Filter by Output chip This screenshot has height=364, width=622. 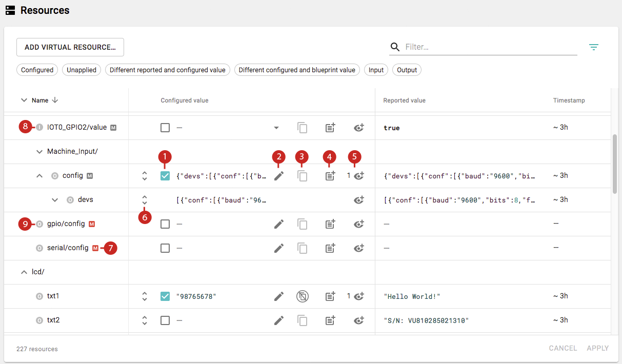click(407, 70)
